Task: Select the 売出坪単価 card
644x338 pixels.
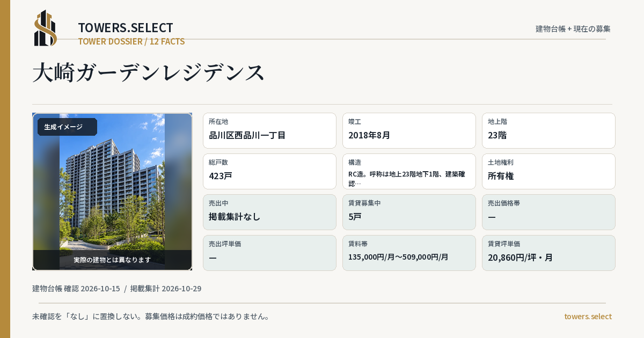Action: (269, 253)
